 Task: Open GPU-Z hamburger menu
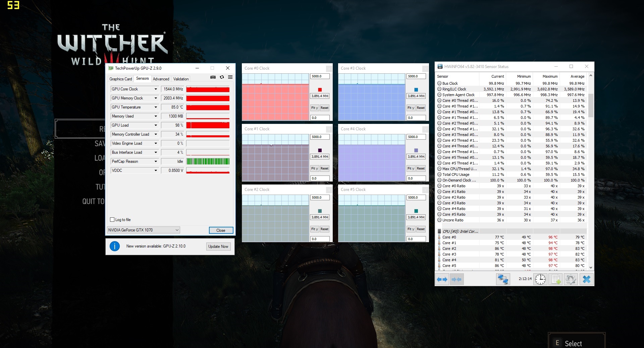[x=230, y=77]
